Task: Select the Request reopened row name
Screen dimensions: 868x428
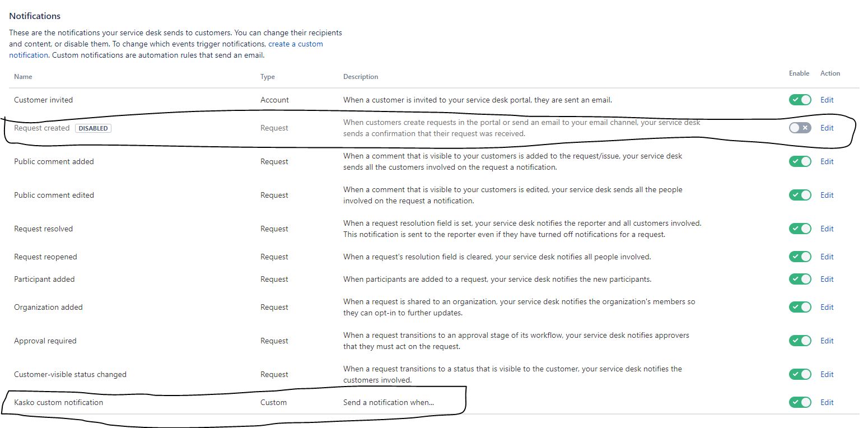Action: [45, 257]
